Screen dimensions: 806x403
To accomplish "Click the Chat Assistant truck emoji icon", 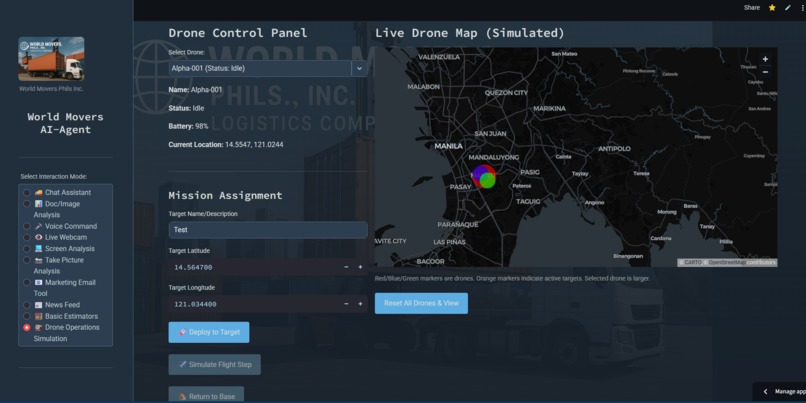I will click(x=39, y=192).
